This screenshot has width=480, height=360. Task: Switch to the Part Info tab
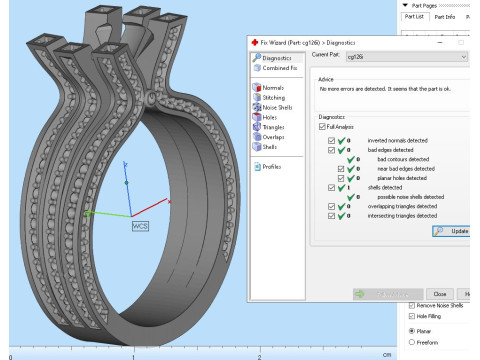click(x=445, y=17)
